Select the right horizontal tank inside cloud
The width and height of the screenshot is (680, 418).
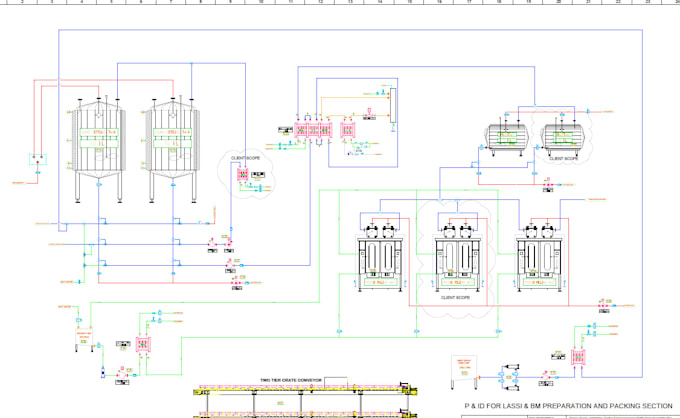(x=563, y=138)
